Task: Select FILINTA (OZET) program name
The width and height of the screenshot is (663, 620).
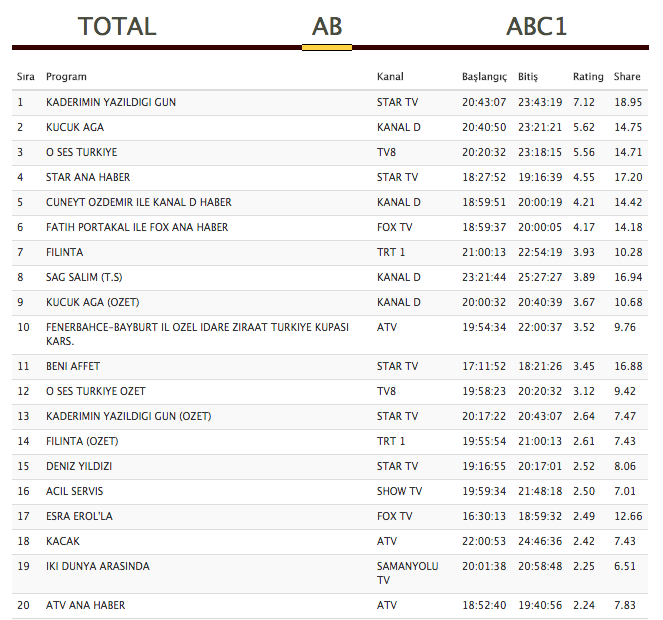Action: pos(82,441)
